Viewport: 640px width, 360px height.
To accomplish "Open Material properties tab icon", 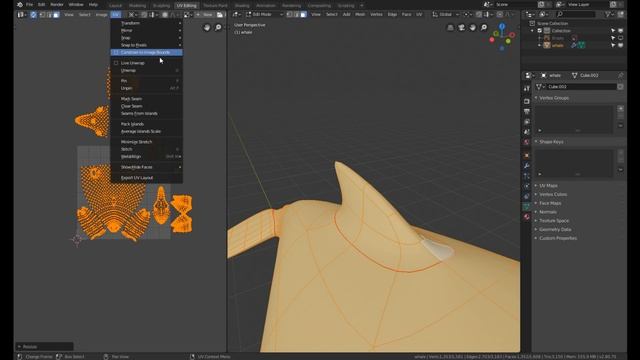I will click(527, 217).
